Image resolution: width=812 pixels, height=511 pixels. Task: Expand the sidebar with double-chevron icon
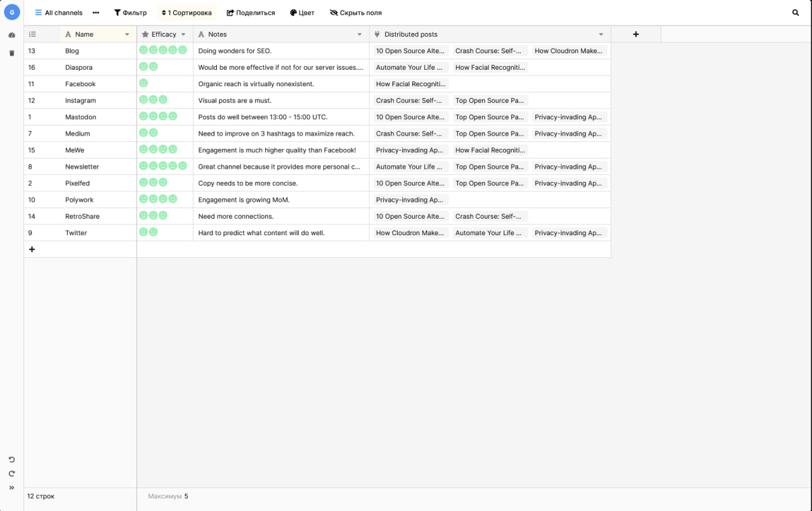(11, 488)
